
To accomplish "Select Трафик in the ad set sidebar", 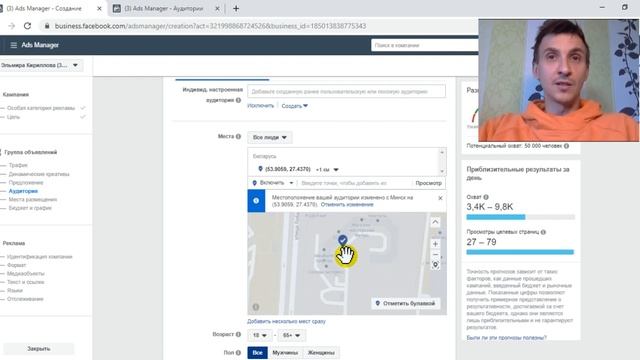I will click(18, 165).
